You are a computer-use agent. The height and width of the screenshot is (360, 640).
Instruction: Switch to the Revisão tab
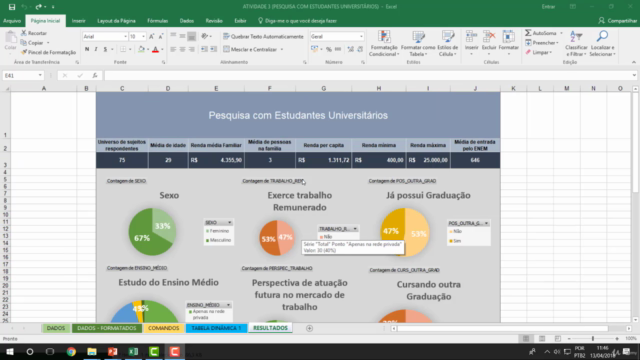(x=214, y=21)
